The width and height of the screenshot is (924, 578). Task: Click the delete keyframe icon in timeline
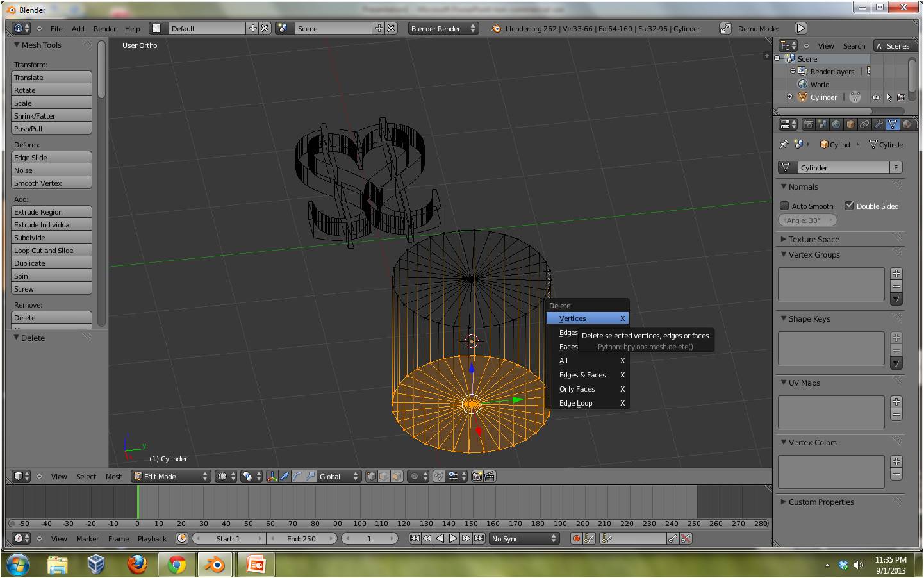(686, 539)
